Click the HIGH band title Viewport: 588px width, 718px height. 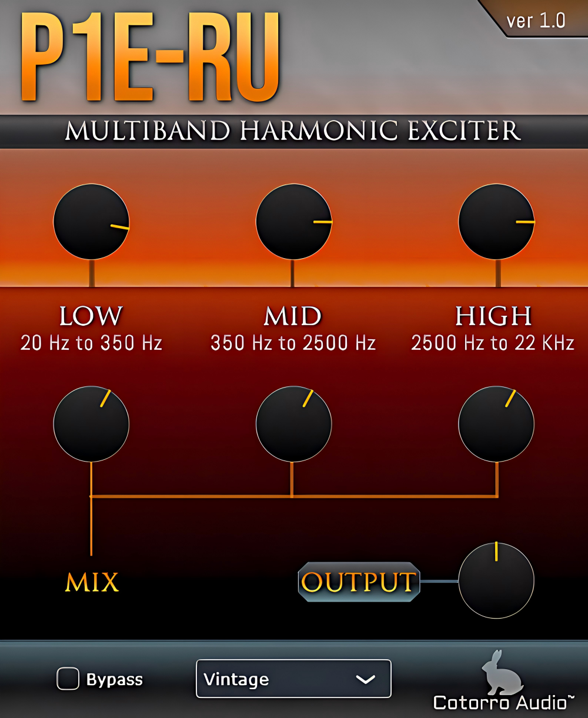pos(493,316)
